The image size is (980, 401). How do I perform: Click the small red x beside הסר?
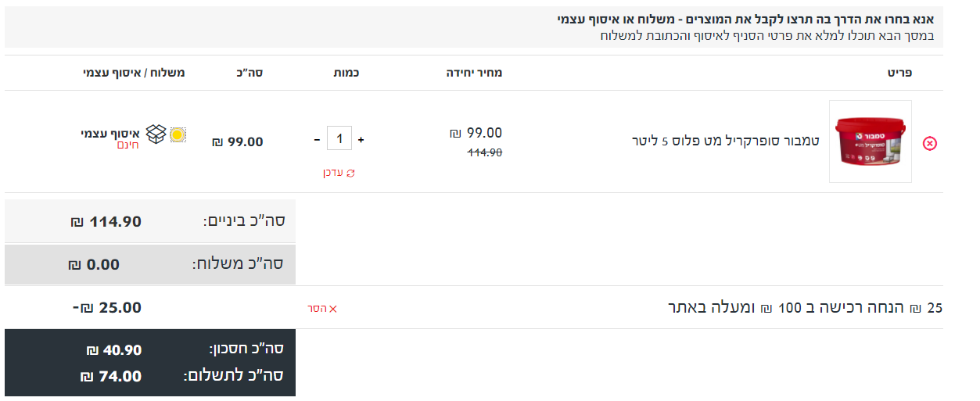click(333, 309)
